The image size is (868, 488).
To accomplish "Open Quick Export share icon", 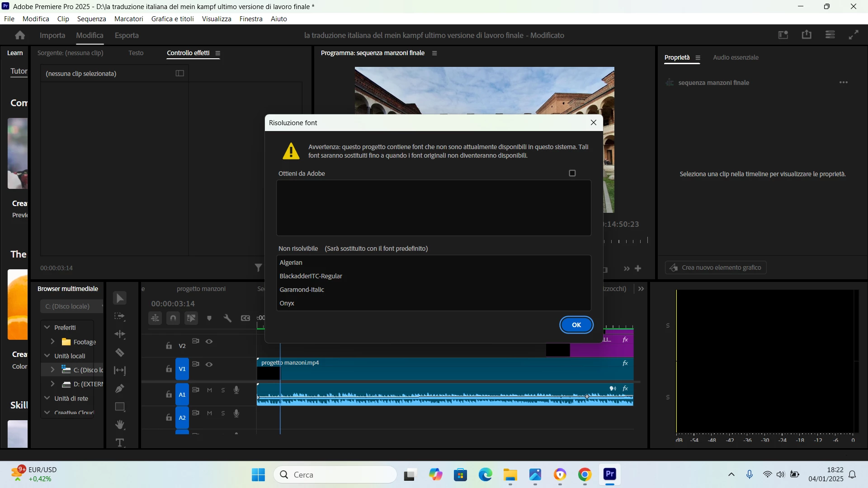I will point(807,35).
